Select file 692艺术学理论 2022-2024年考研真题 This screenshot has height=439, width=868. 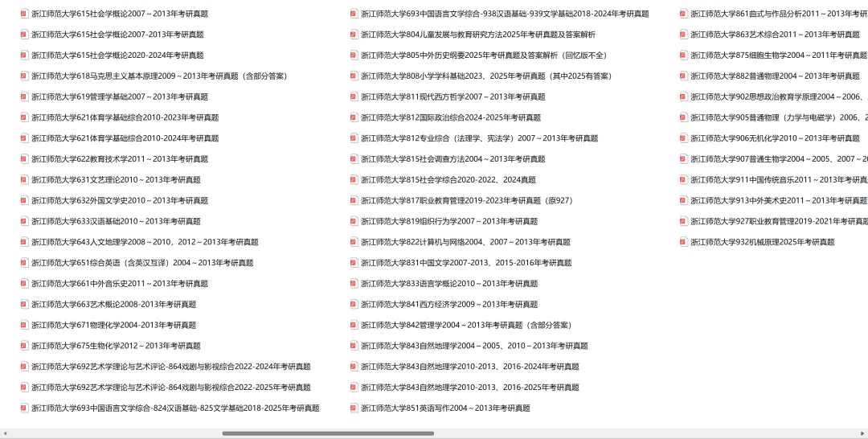click(x=166, y=367)
